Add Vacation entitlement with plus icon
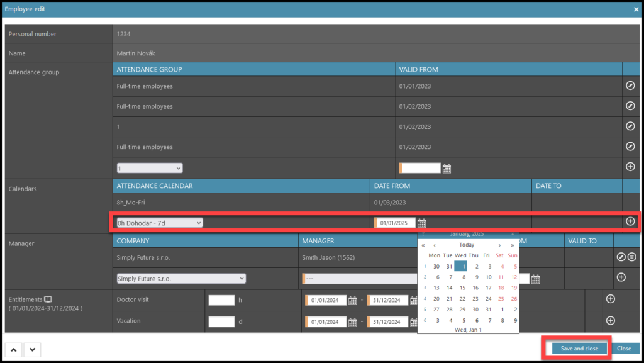This screenshot has height=363, width=644. tap(610, 321)
